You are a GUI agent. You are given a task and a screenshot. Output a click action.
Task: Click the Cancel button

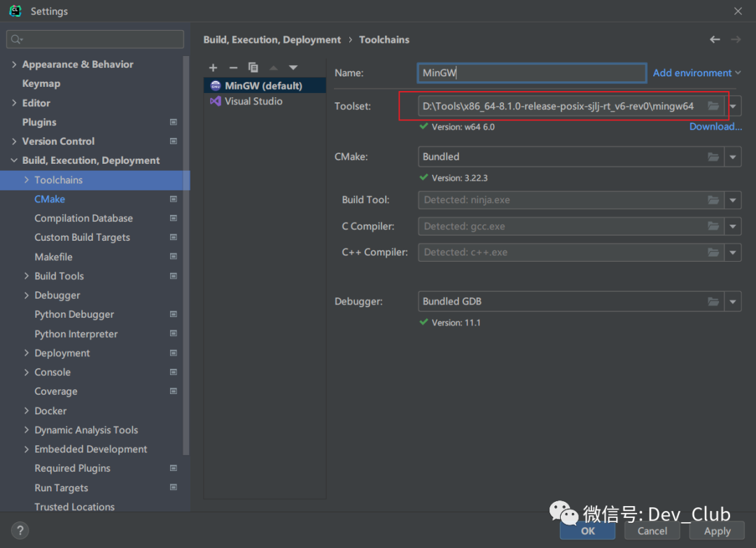pos(652,531)
